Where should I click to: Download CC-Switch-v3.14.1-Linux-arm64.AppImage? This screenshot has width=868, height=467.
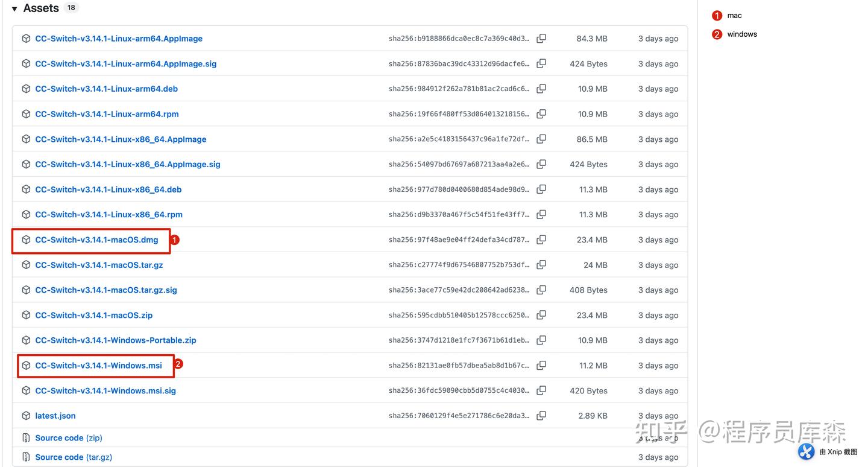coord(119,39)
